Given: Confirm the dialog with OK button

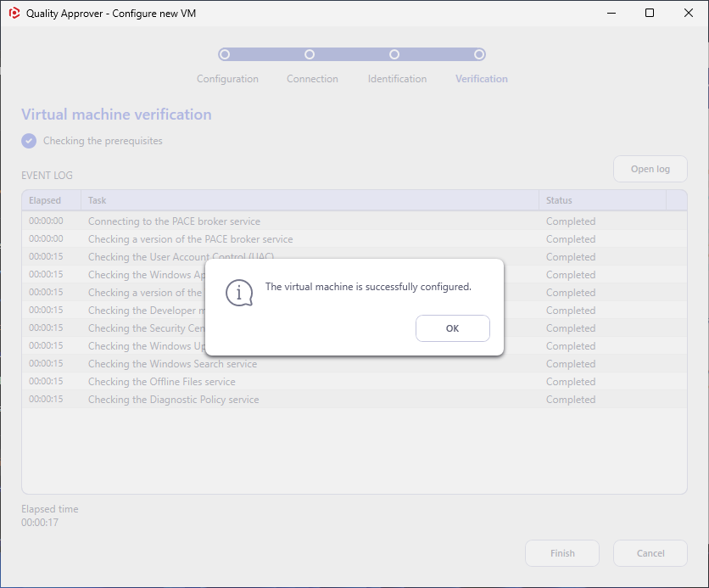Looking at the screenshot, I should tap(453, 328).
